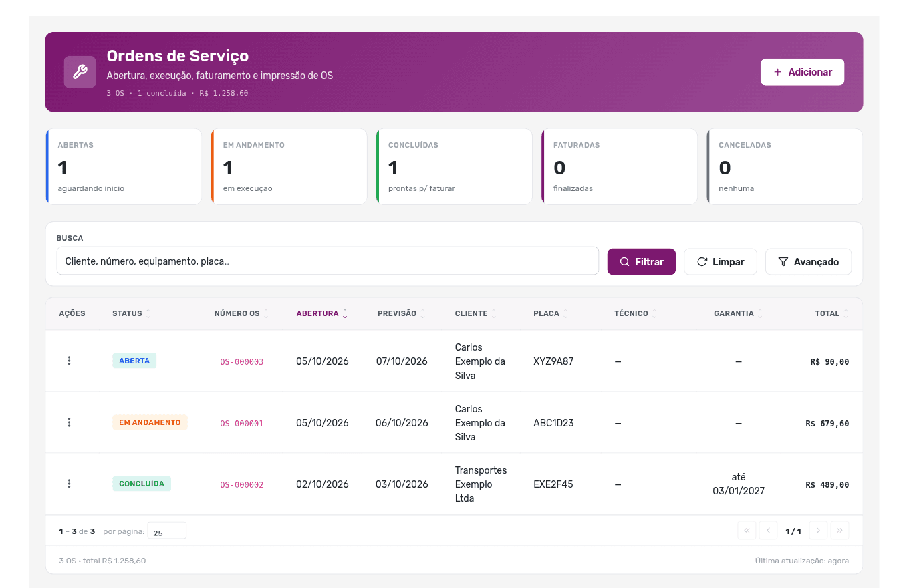Open order number OS-000003
The height and width of the screenshot is (588, 909).
click(x=241, y=362)
